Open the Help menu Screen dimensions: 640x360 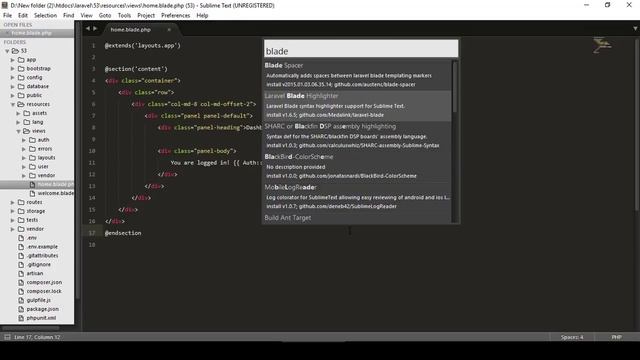pyautogui.click(x=202, y=16)
